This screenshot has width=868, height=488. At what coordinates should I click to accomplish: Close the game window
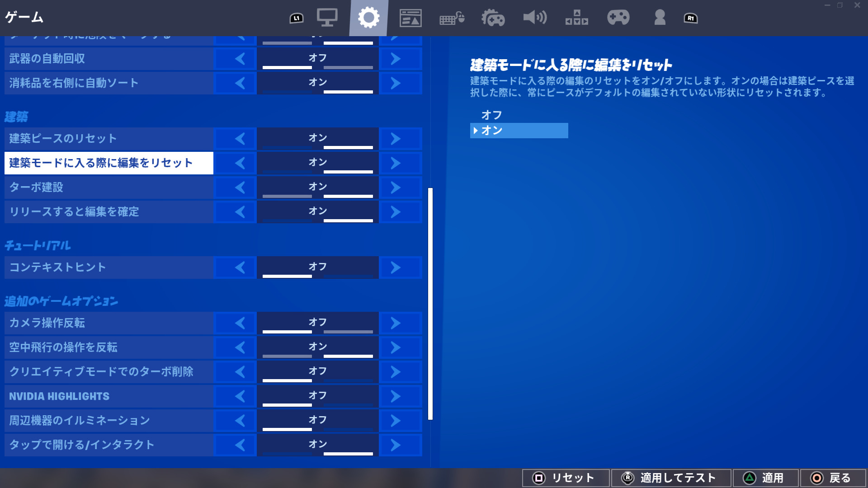pyautogui.click(x=857, y=5)
